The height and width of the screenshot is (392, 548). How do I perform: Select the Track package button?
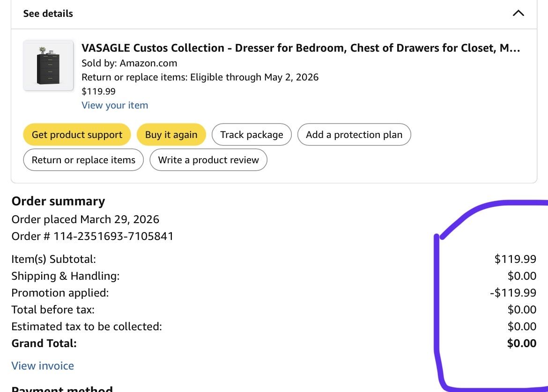[x=252, y=135]
